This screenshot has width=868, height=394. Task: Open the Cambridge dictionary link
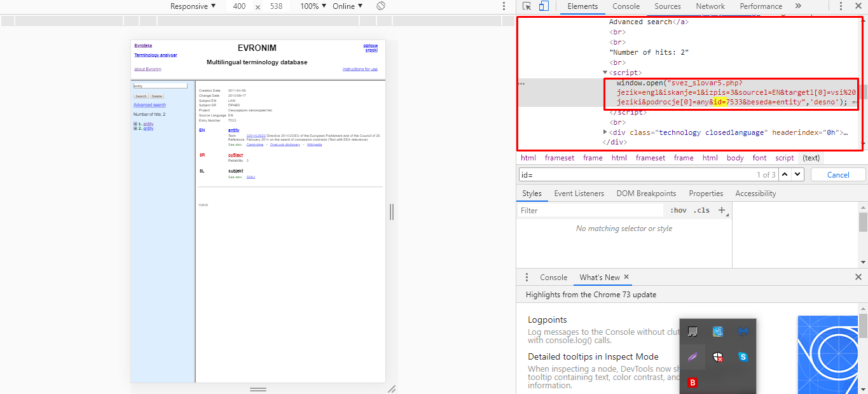pyautogui.click(x=255, y=144)
